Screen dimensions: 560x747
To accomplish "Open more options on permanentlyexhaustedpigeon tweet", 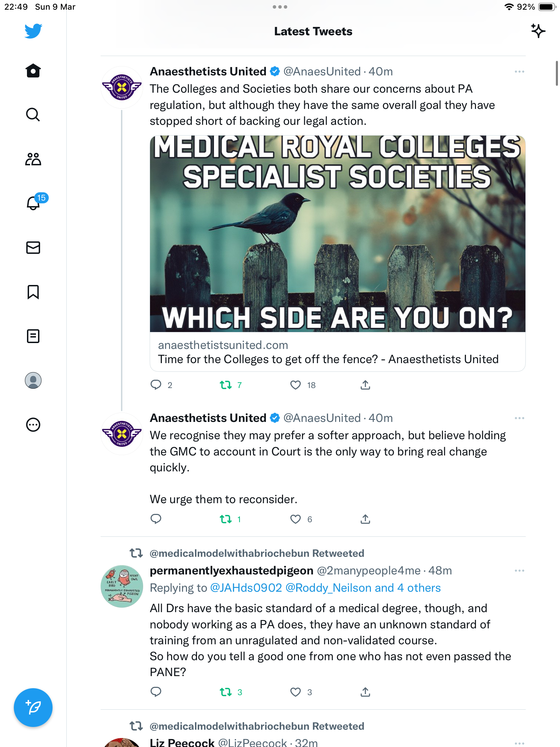I will click(x=519, y=571).
